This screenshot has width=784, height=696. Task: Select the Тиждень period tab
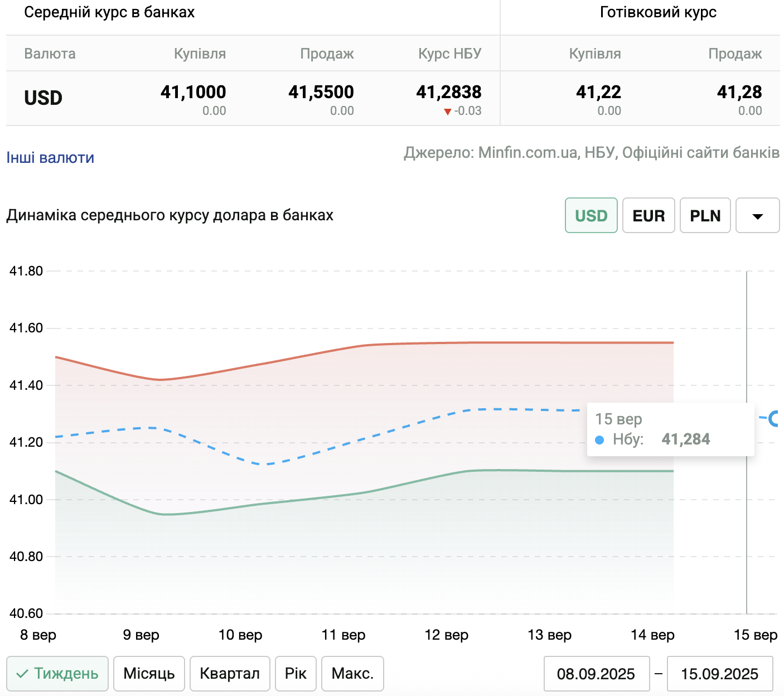click(57, 674)
